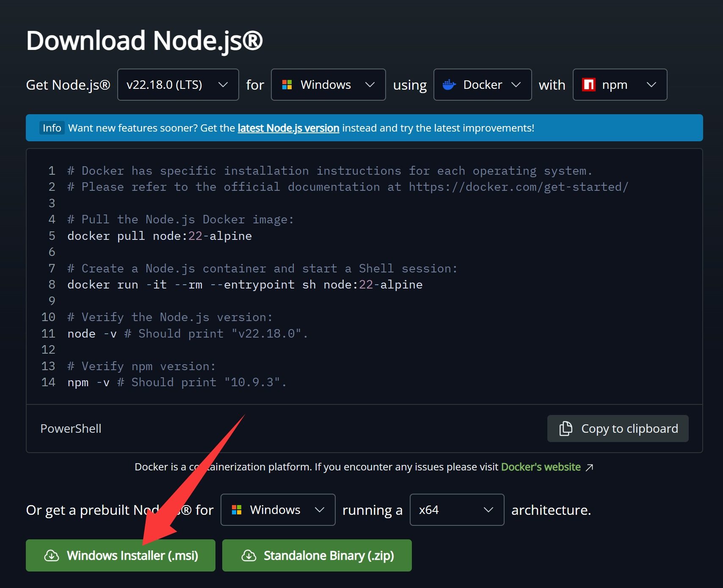Click the external link arrow after Docker's website

[589, 467]
